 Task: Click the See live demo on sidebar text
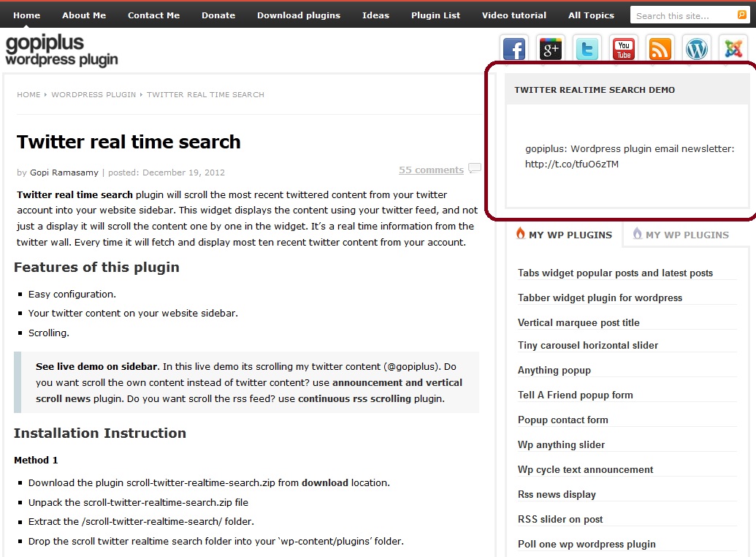click(96, 366)
